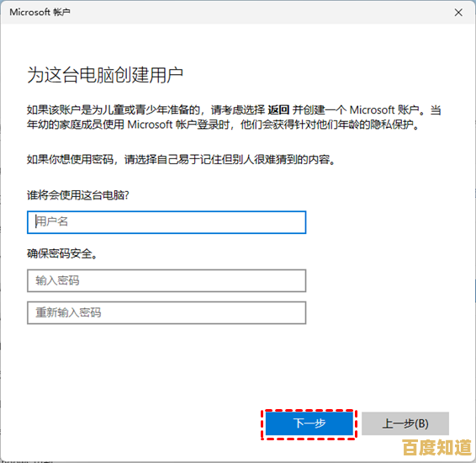Click heading 为这台电脑创建用户
476x463 pixels.
105,75
